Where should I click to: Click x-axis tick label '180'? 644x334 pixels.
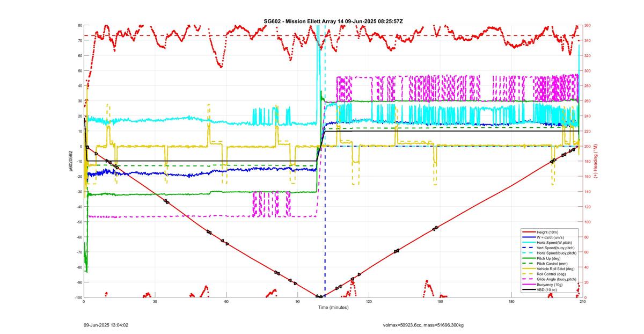tap(511, 302)
